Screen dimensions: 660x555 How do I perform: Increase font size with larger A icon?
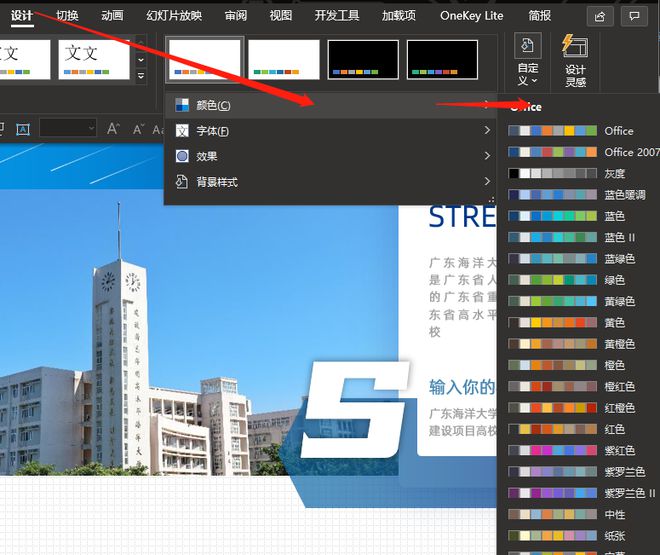[x=113, y=128]
